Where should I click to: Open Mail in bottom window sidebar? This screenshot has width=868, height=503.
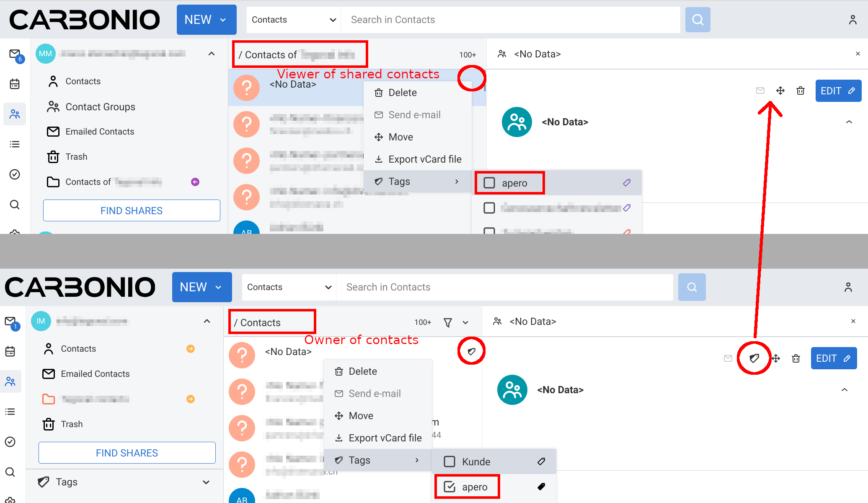pos(11,322)
